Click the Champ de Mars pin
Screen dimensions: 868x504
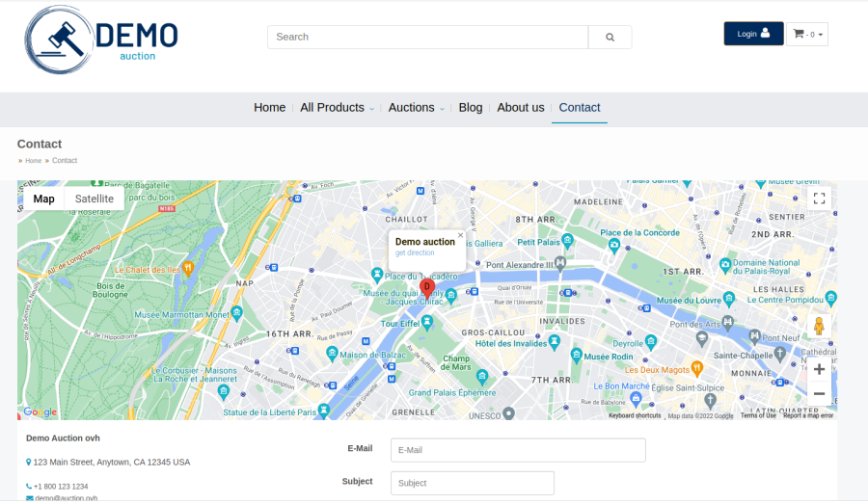483,377
